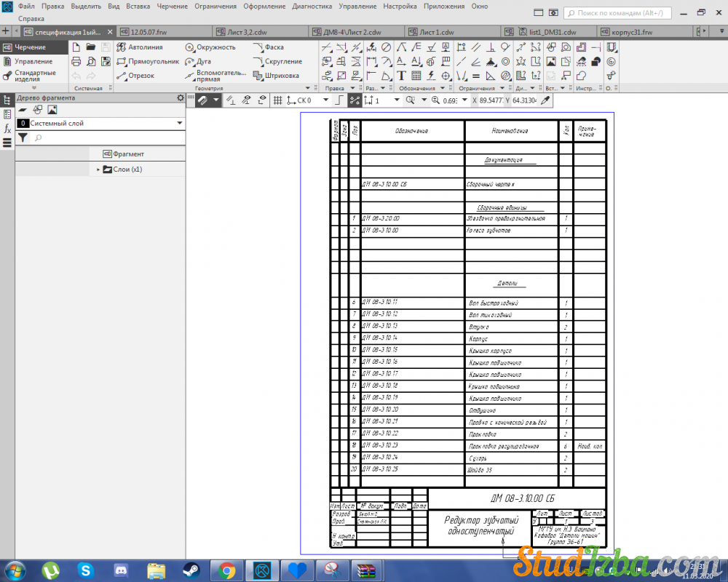This screenshot has width=728, height=582.
Task: Open the Системный слой layer dropdown
Action: 179,124
